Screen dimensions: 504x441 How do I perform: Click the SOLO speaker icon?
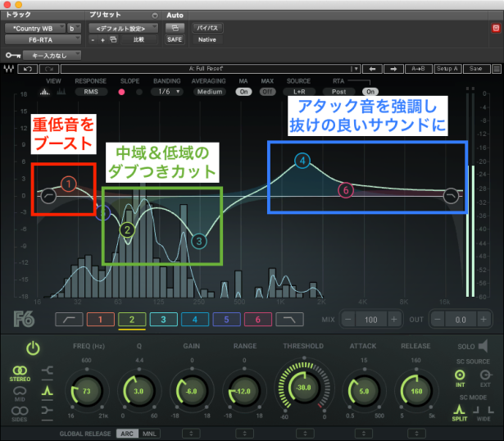484,346
